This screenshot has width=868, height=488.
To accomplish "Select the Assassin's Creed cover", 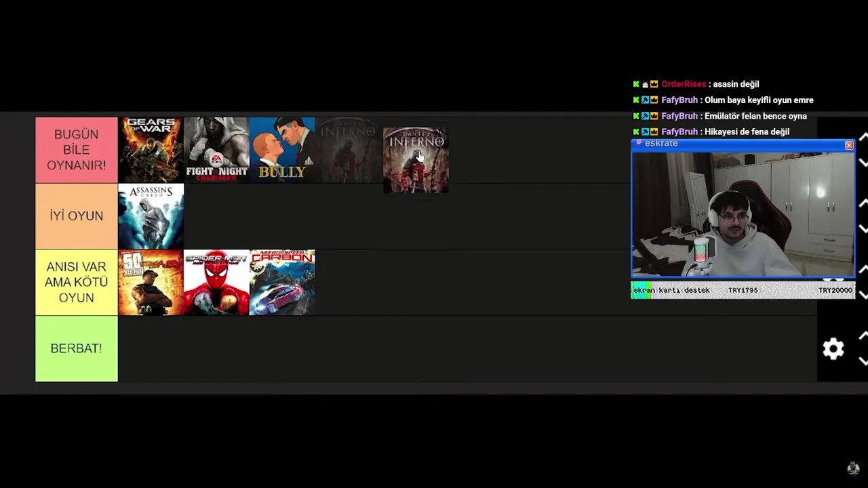I will (x=151, y=216).
